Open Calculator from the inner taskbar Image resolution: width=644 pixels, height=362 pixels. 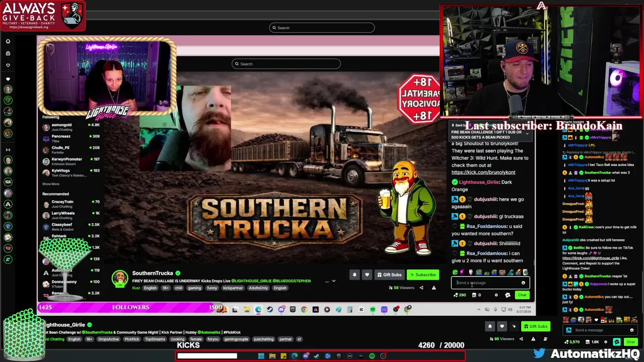(x=350, y=309)
